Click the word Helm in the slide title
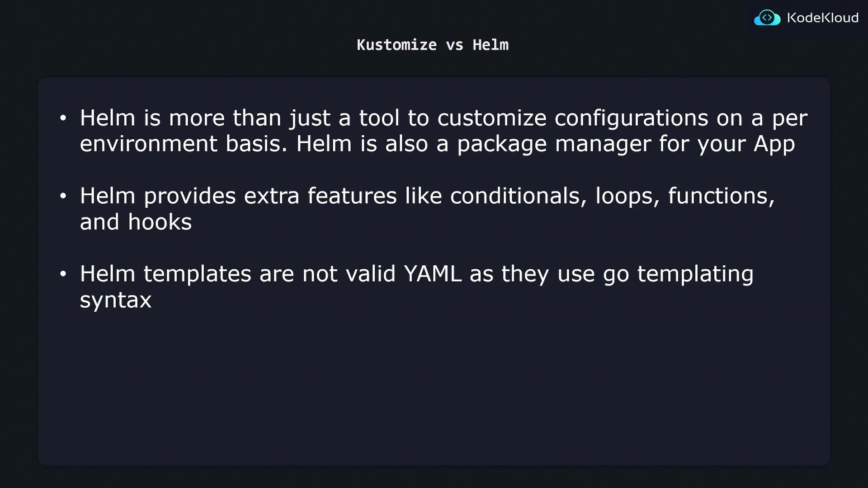 click(491, 45)
